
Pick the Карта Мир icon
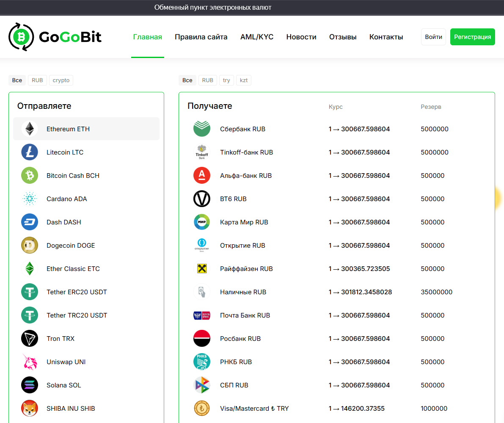(x=202, y=222)
